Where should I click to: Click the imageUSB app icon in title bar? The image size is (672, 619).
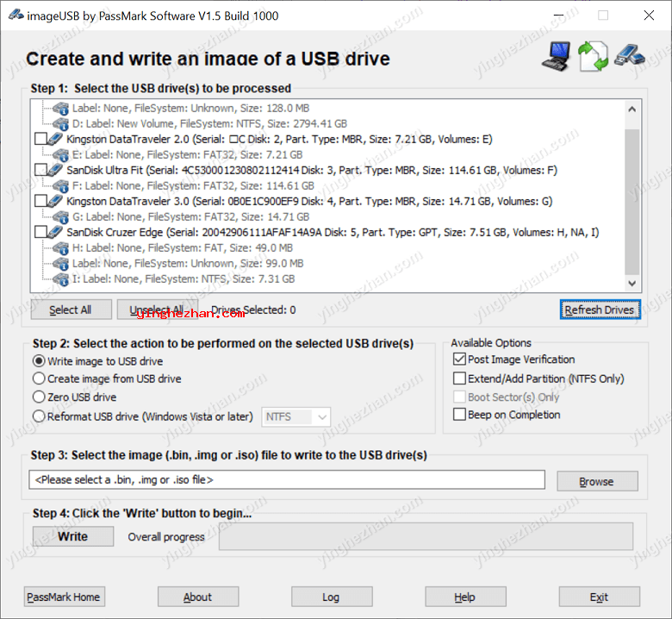pyautogui.click(x=16, y=16)
